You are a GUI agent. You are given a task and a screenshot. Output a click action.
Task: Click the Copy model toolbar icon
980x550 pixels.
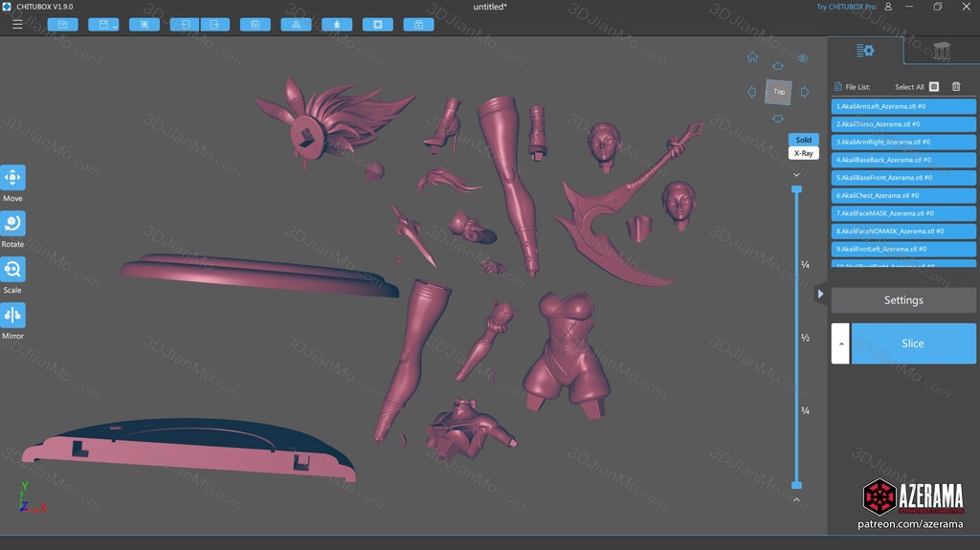point(255,24)
